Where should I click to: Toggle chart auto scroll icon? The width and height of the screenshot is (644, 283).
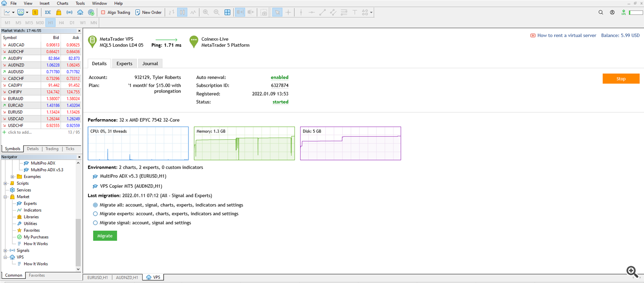240,12
